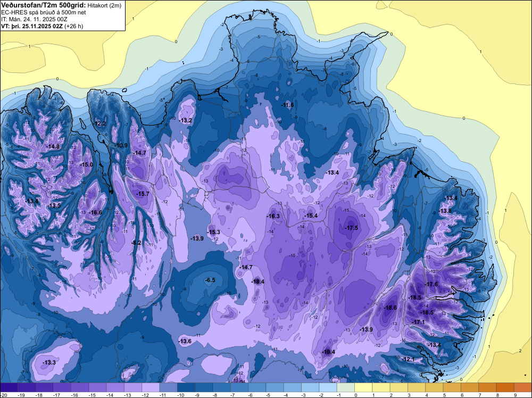Click the title text Veðurstofan/T2m 500grid
Viewport: 532px width, 398px height.
coord(44,5)
